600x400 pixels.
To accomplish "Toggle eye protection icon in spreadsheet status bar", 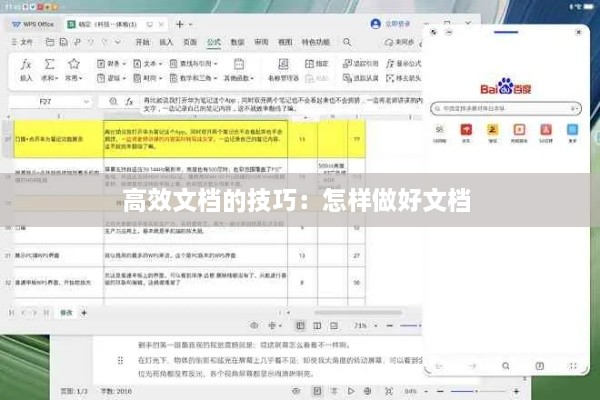I will [254, 325].
